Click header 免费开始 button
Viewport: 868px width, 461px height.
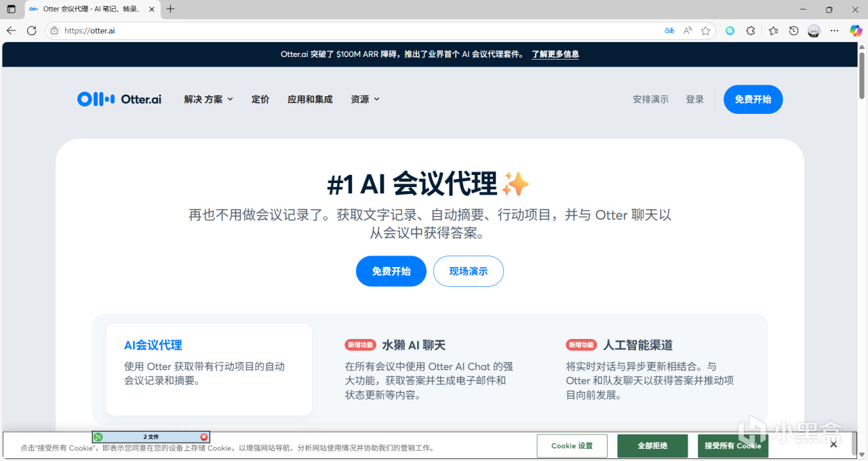(753, 99)
